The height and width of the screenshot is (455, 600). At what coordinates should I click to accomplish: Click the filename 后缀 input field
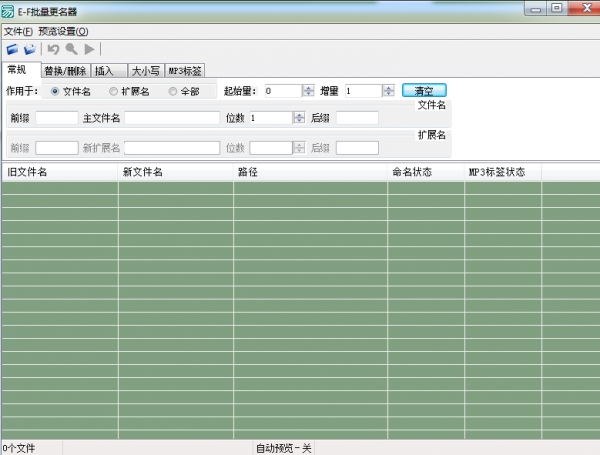(x=357, y=117)
